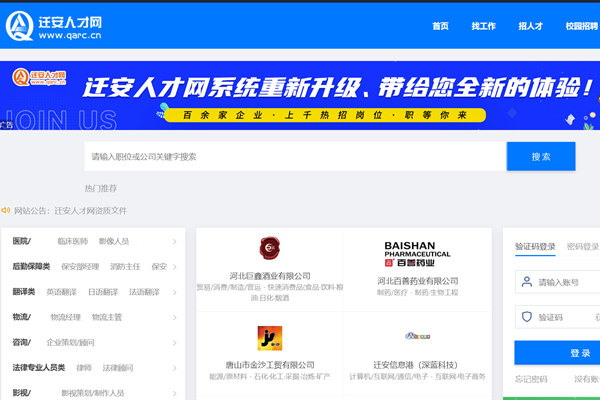Open 河北百善药业有限公司 company link
The image size is (600, 400).
click(417, 281)
